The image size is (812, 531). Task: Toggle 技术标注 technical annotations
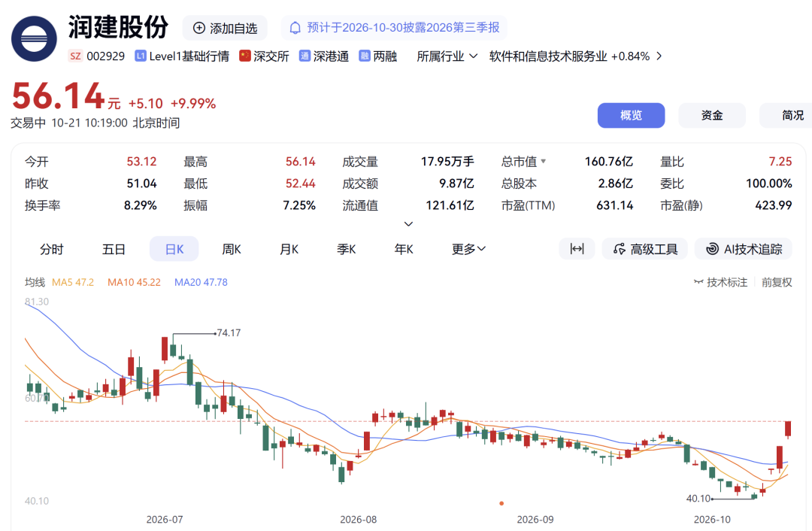tap(721, 282)
